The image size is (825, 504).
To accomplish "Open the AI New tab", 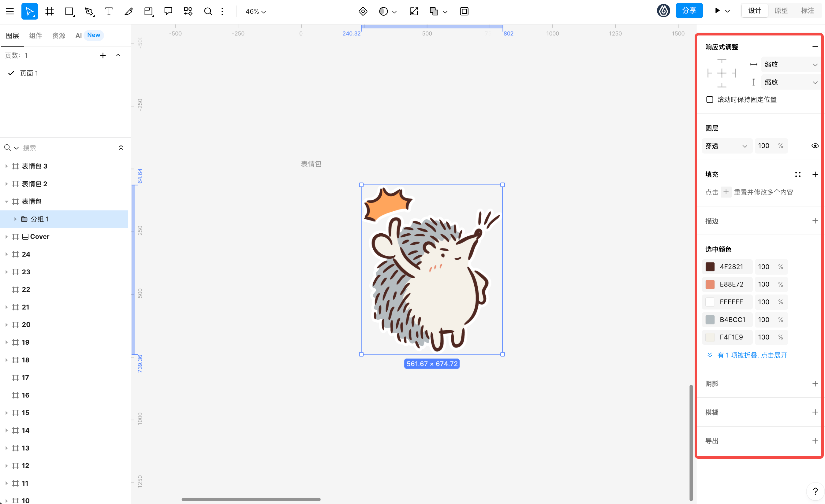I will pyautogui.click(x=89, y=35).
